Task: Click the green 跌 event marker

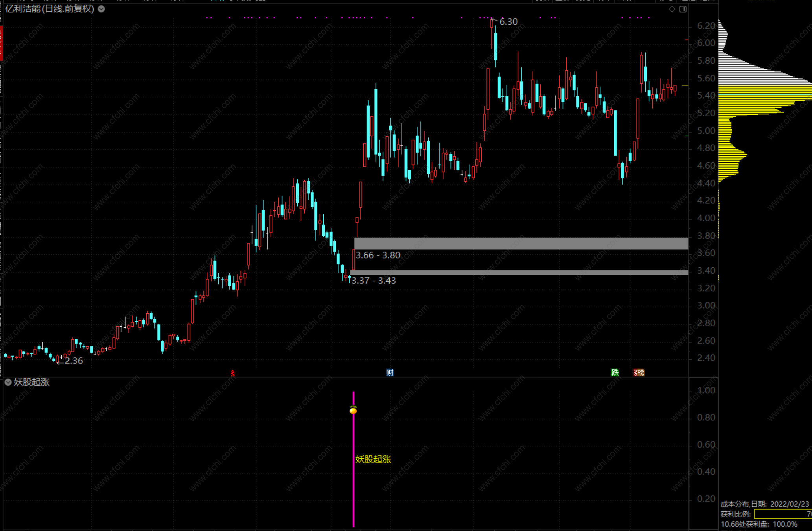Action: pyautogui.click(x=615, y=372)
